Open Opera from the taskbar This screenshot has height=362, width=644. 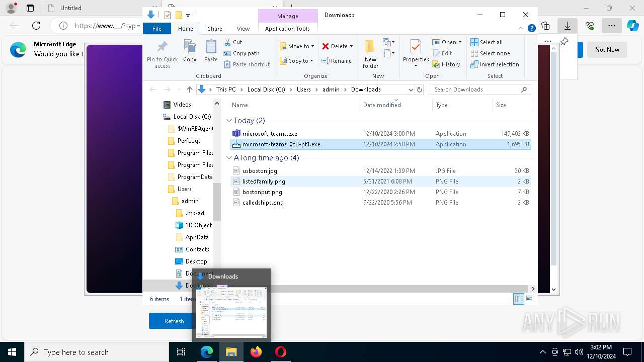click(280, 352)
